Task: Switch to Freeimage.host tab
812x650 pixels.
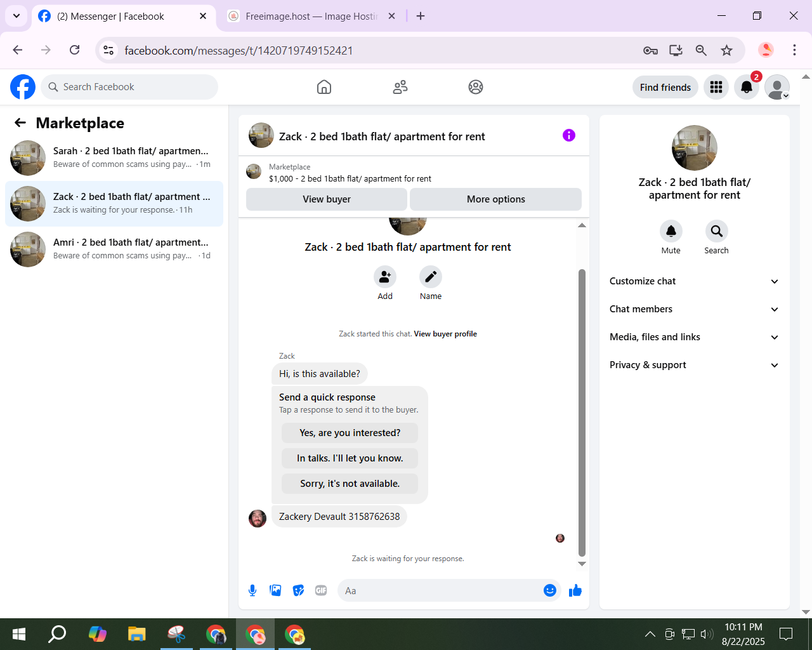Action: 311,17
